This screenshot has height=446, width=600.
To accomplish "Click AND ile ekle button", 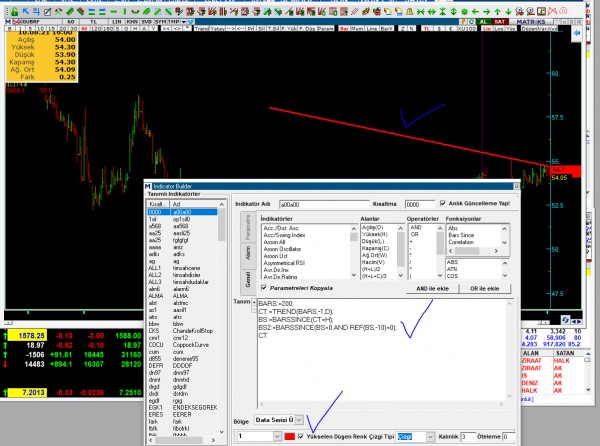I will click(x=432, y=288).
